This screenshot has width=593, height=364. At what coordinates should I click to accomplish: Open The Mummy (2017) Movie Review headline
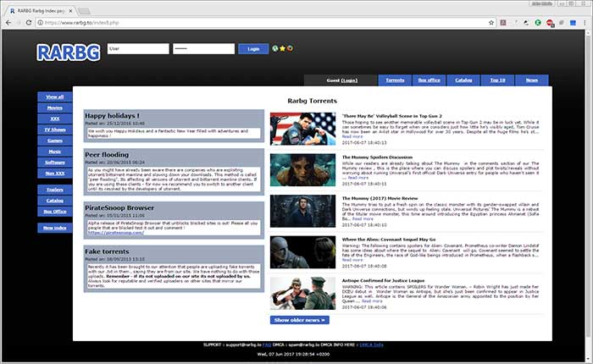(380, 198)
